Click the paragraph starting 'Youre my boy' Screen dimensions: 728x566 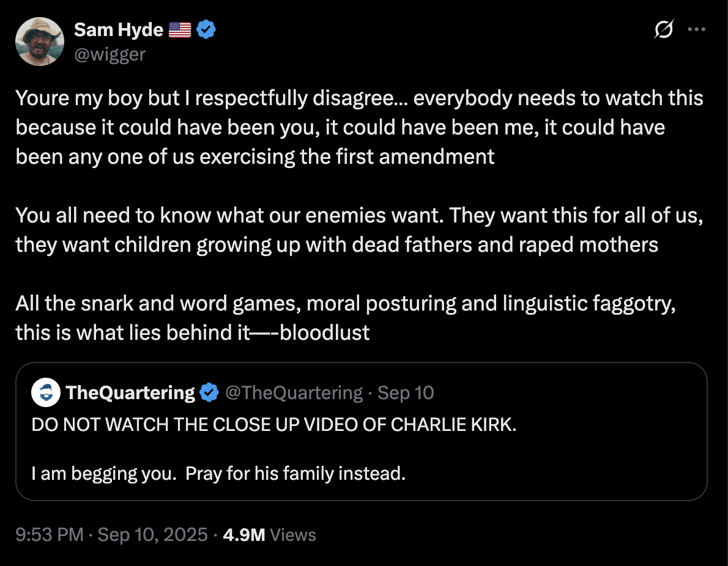tap(359, 127)
